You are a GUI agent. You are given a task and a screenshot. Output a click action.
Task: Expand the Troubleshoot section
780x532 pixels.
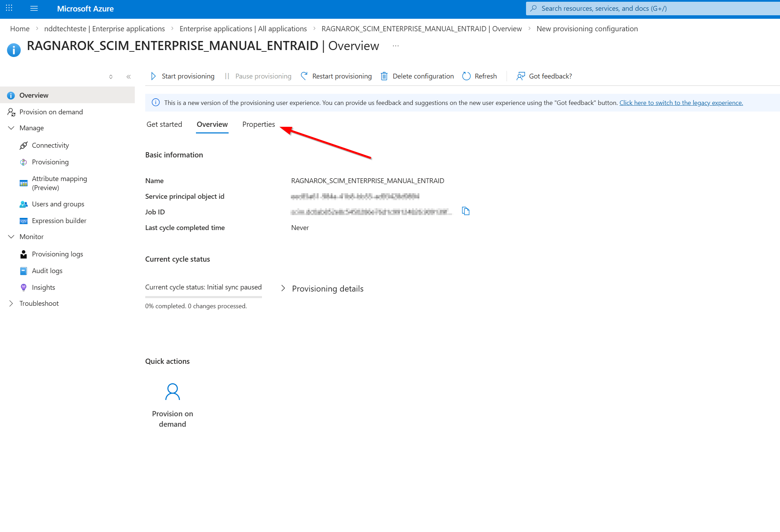pos(11,303)
